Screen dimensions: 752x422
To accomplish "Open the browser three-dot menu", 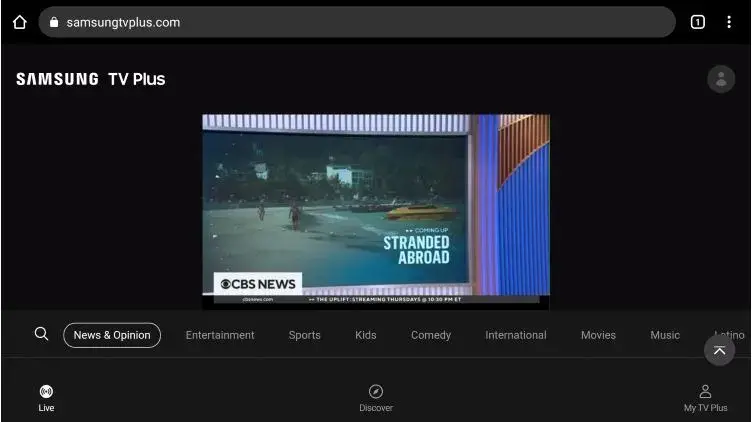I will coord(728,22).
